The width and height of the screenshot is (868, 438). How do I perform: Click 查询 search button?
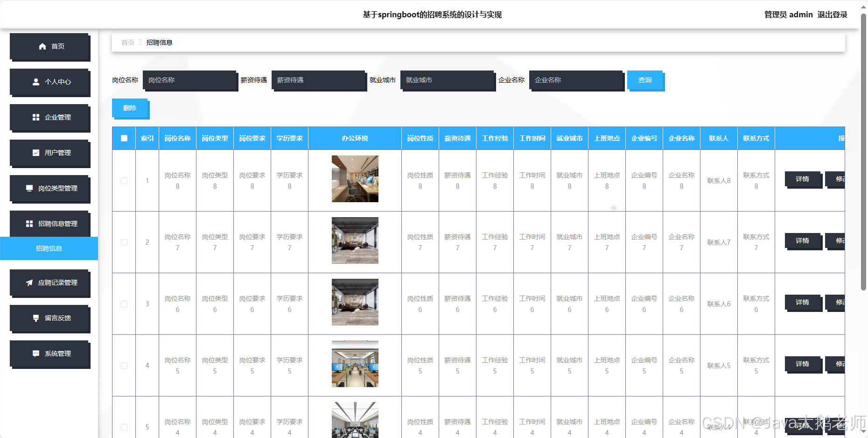(645, 80)
